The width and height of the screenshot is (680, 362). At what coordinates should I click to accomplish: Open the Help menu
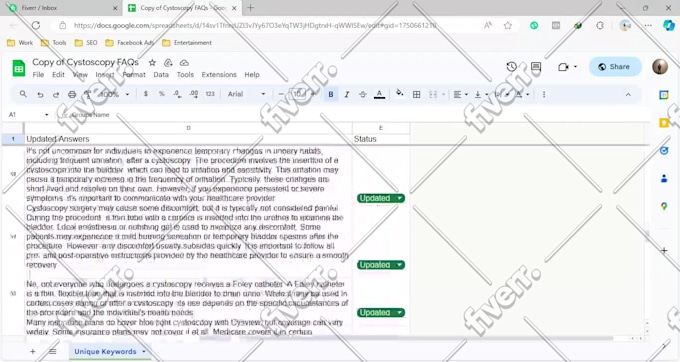252,75
